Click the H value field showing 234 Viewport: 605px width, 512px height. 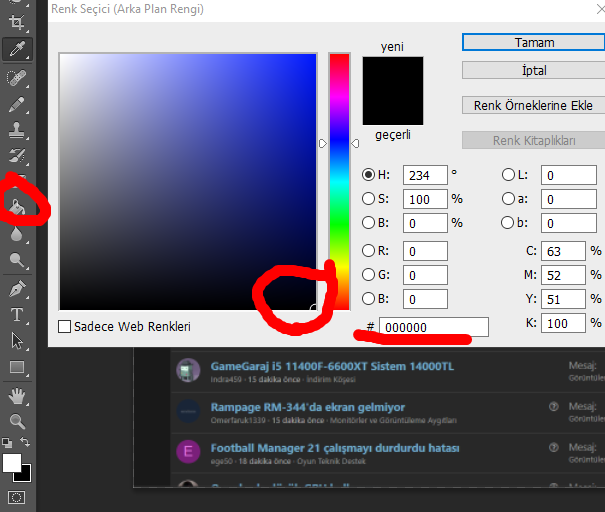click(x=425, y=176)
